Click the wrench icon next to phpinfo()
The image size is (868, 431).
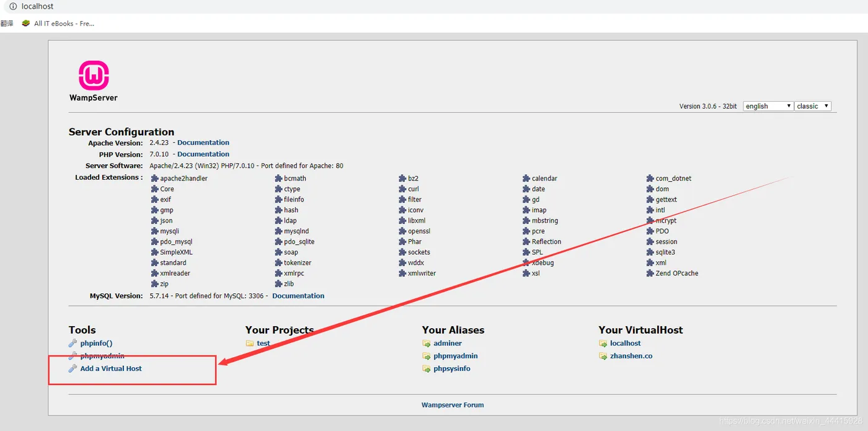[73, 344]
